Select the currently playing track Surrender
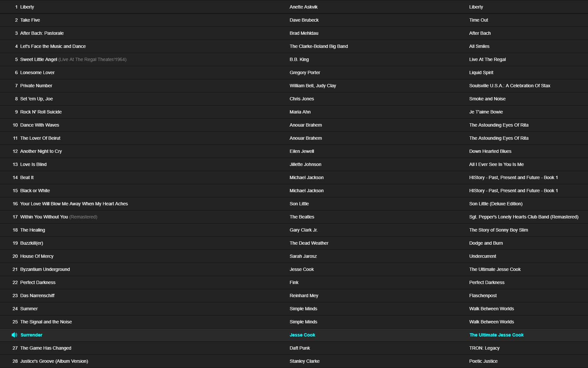Viewport: 588px width, 368px height. pyautogui.click(x=31, y=335)
